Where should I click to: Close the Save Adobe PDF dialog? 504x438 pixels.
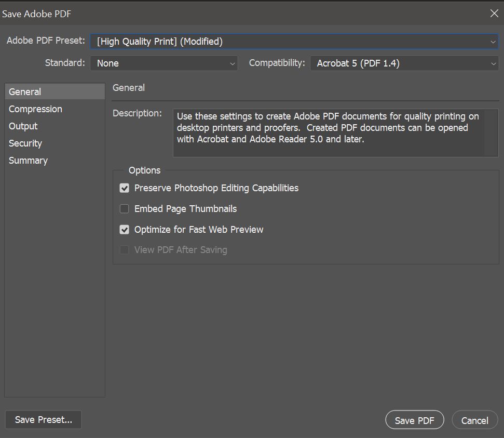pos(494,14)
